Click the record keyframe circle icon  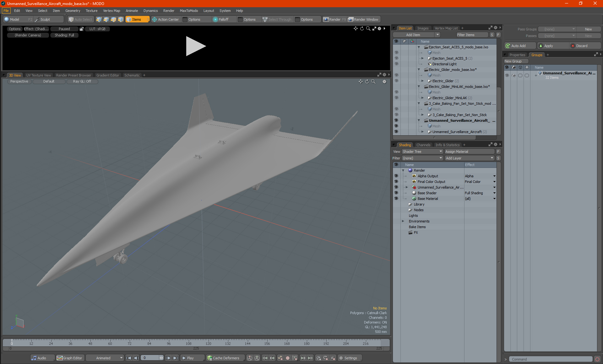tap(287, 358)
